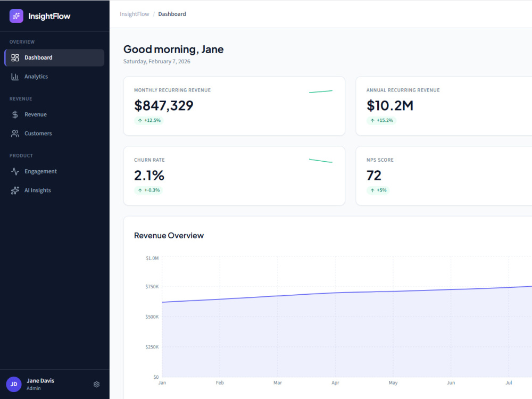Click the Revenue dollar sign icon

[x=15, y=115]
